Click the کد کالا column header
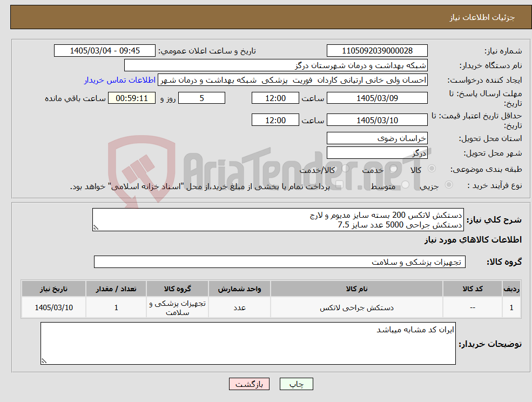Image resolution: width=532 pixels, height=402 pixels. point(473,289)
